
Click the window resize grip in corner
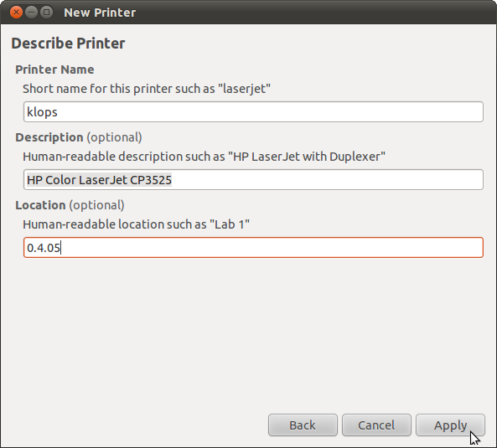coord(491,443)
